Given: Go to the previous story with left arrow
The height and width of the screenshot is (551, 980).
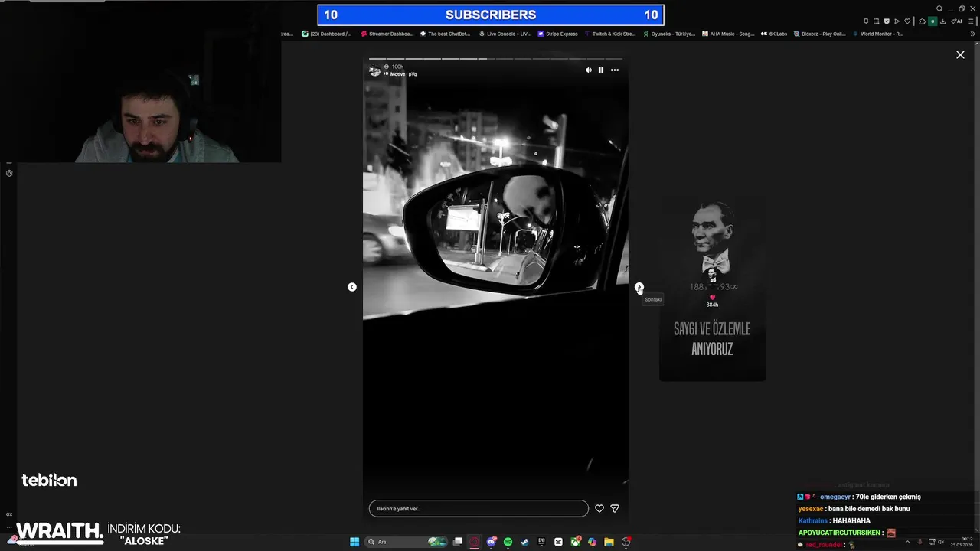Looking at the screenshot, I should [352, 287].
